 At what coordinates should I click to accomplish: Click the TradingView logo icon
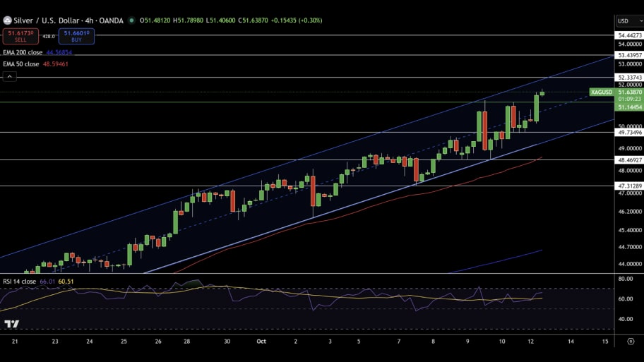[11, 324]
